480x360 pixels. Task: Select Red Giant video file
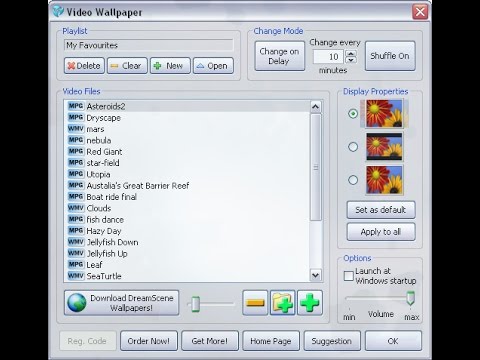point(187,152)
